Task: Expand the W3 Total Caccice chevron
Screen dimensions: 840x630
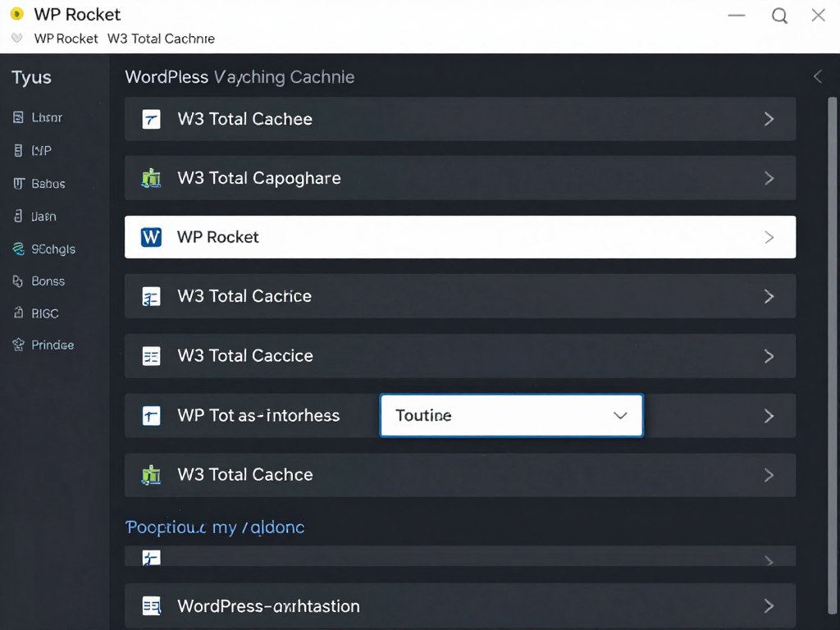Action: (769, 356)
